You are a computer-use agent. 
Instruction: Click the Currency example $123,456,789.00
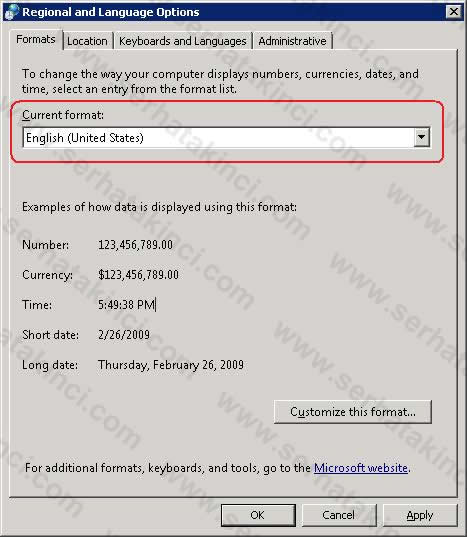138,275
